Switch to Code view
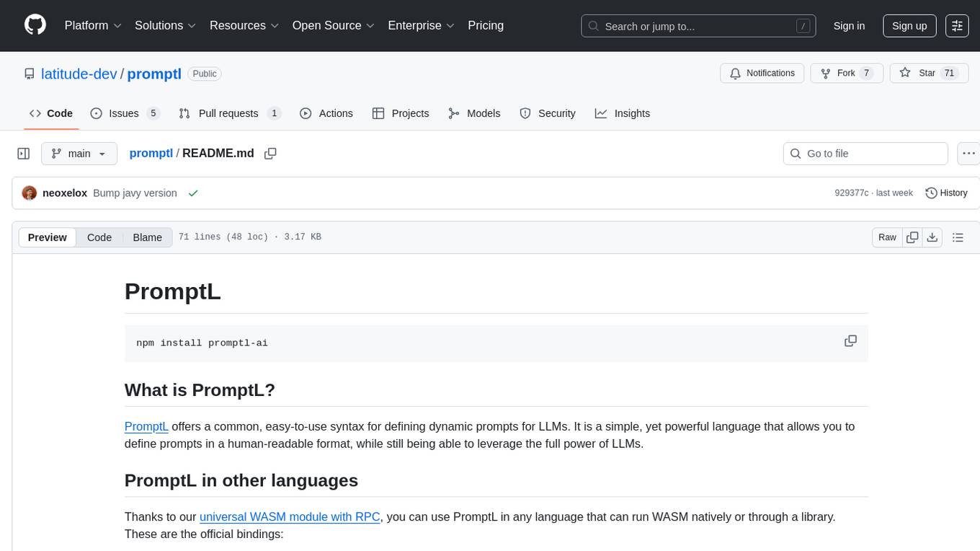Viewport: 980px width, 551px height. [99, 237]
